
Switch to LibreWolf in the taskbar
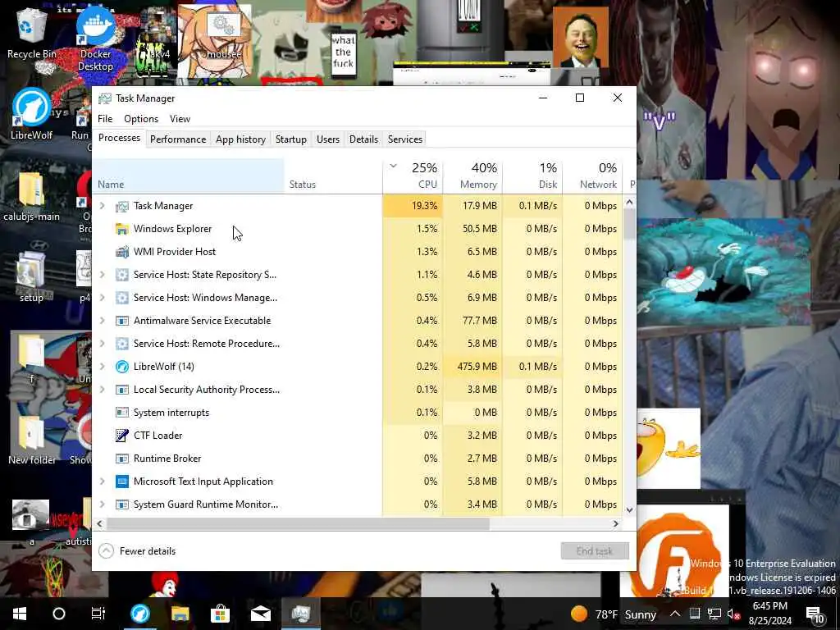140,614
